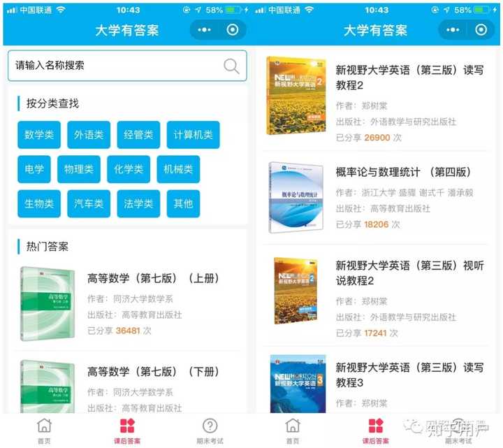Tap left screen's 大学有答案 title
Image resolution: width=503 pixels, height=448 pixels.
pyautogui.click(x=127, y=31)
